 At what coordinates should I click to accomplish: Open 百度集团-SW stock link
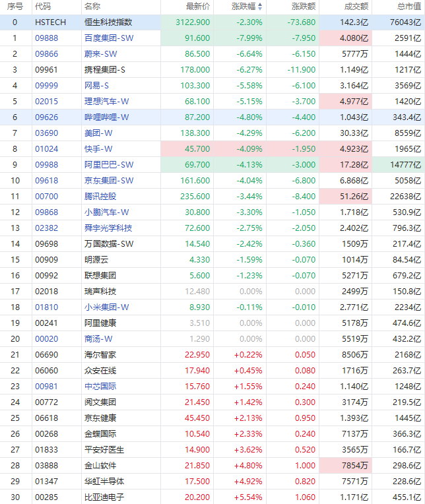[109, 38]
